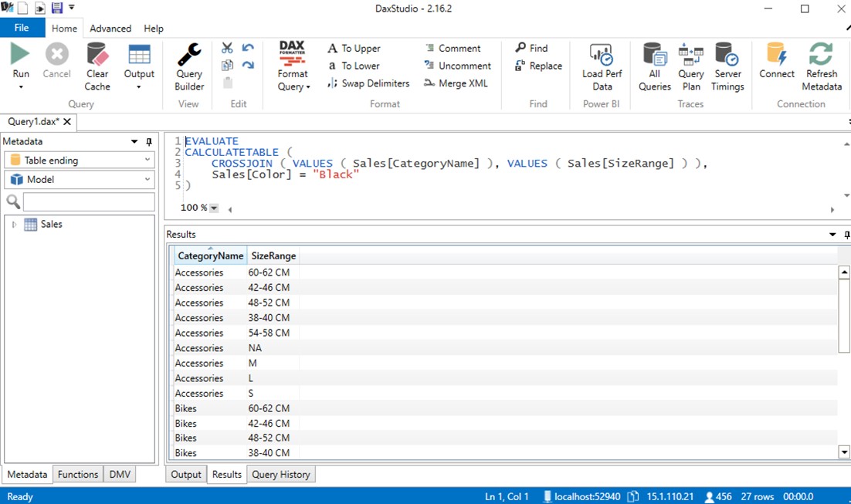Copy selection via the copy icon
The image size is (851, 504).
pos(227,65)
